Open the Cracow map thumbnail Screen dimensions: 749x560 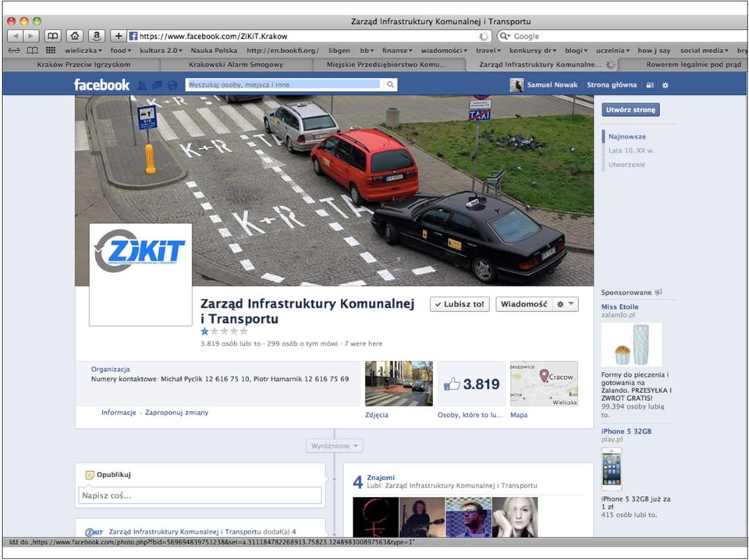tap(544, 384)
